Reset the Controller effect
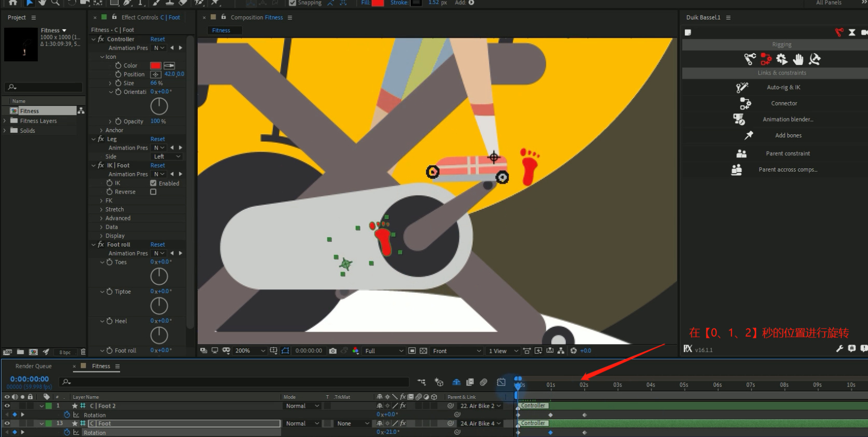This screenshot has width=868, height=437. pos(157,39)
